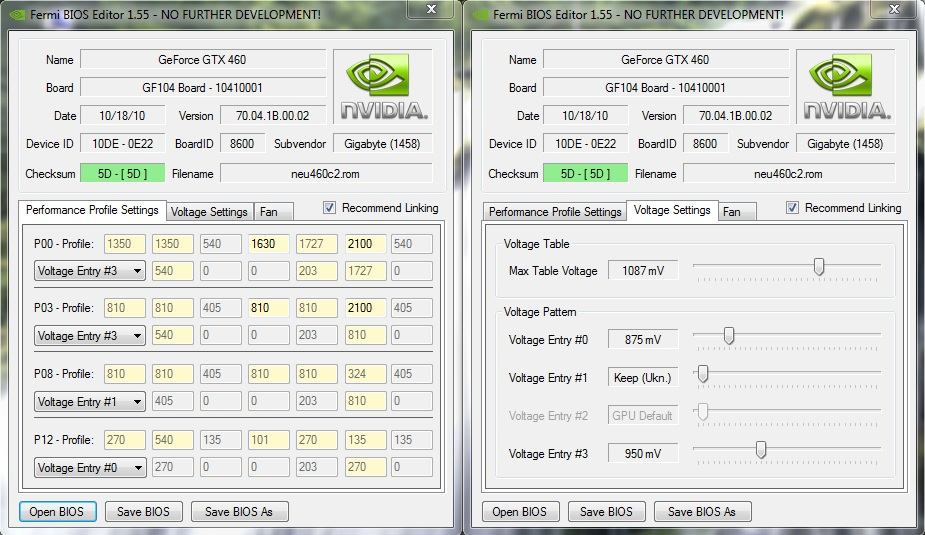Toggle Recommend Linking checkbox in left window

coord(329,208)
